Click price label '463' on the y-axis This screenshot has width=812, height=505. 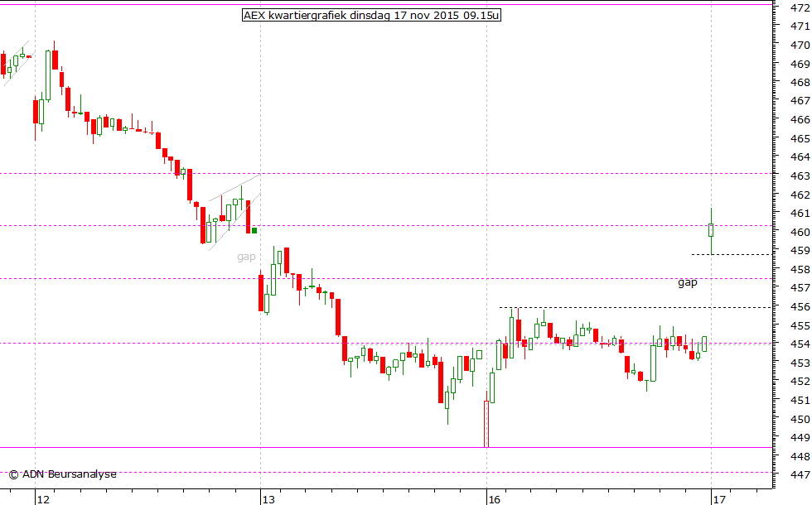[800, 176]
